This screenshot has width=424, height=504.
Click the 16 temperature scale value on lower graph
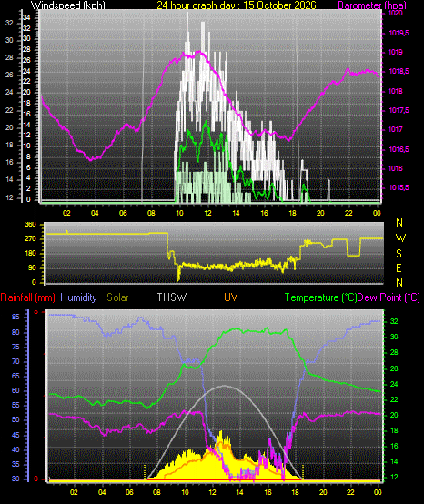(x=394, y=446)
